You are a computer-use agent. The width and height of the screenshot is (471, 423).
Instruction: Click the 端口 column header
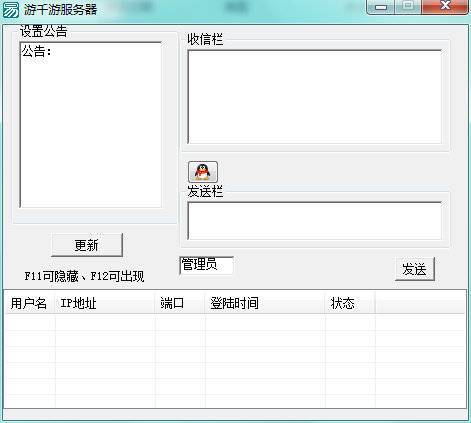(x=180, y=303)
